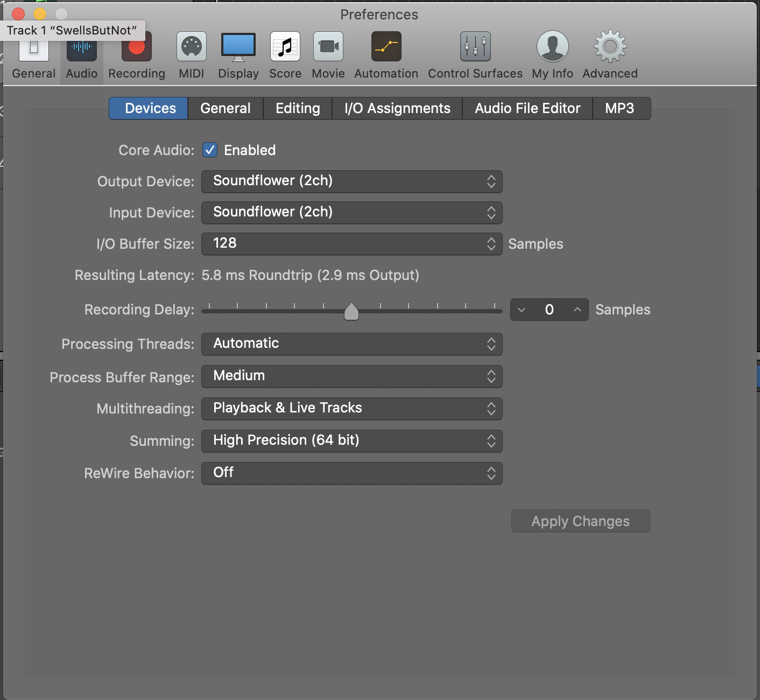Close the Preferences window with the red button

(18, 14)
